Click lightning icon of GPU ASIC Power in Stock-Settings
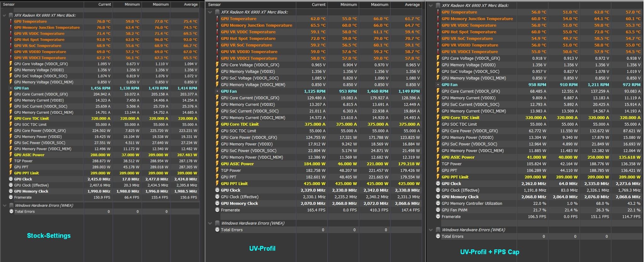Screen dimensions: 644x262 11,155
